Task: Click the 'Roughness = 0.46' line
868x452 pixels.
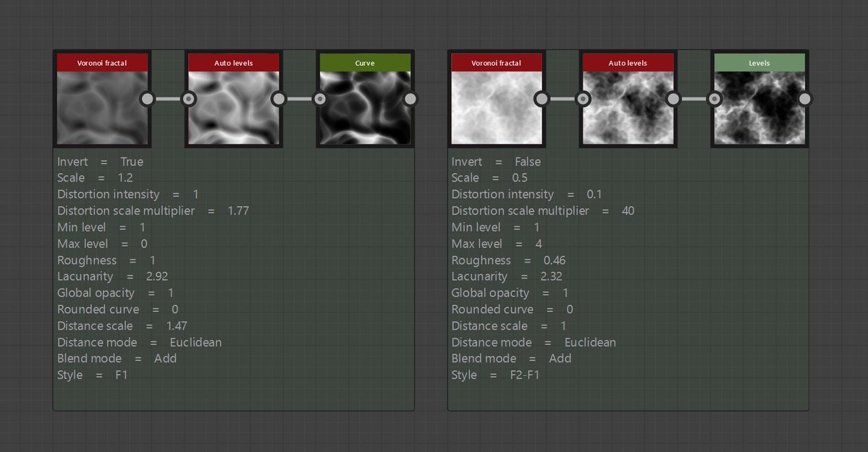Action: (508, 260)
